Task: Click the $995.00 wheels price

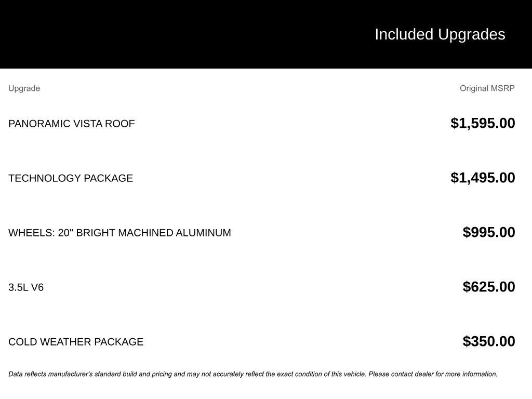Action: tap(489, 232)
